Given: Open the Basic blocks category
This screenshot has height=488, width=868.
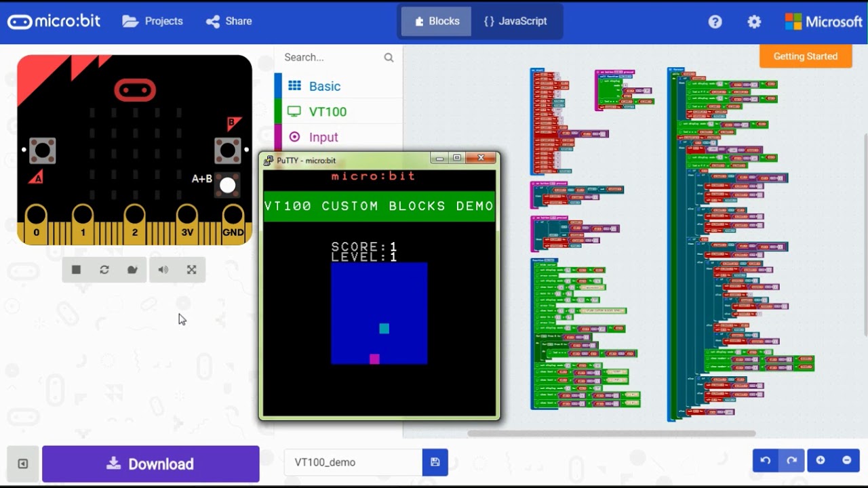Looking at the screenshot, I should coord(338,86).
